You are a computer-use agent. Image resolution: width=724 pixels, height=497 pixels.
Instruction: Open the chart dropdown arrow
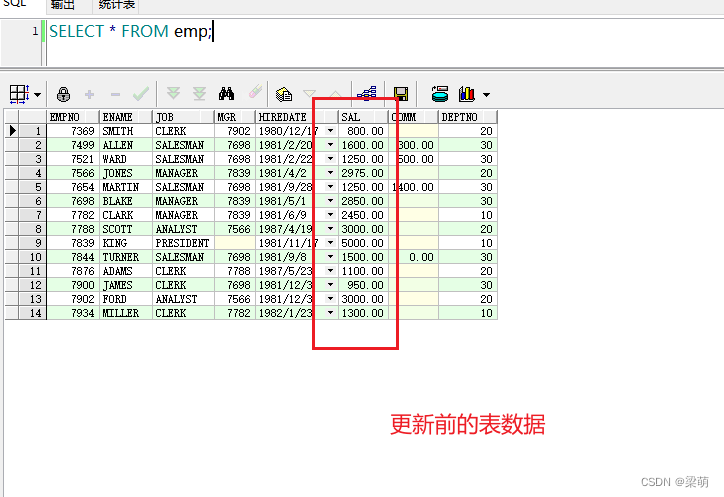click(x=486, y=95)
